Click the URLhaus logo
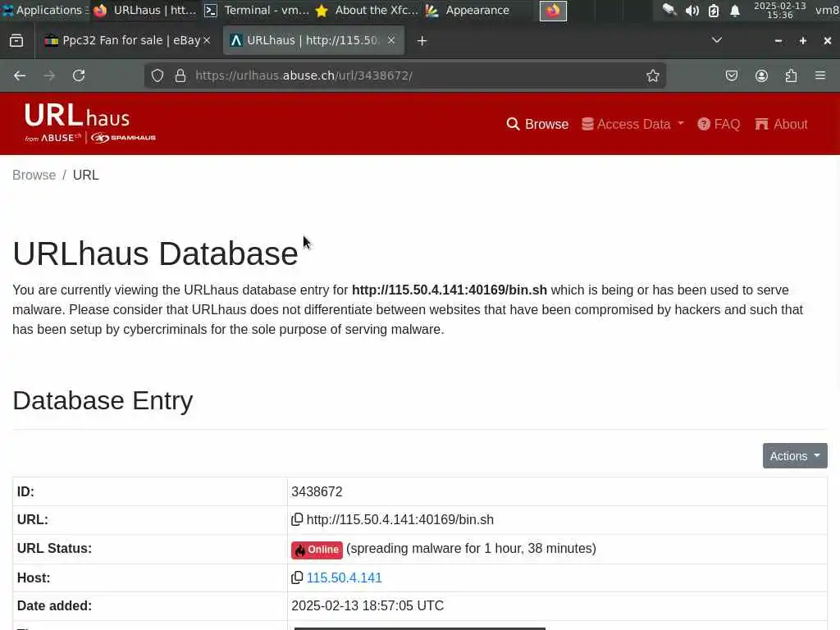Screen dimensions: 840x630 pos(90,123)
